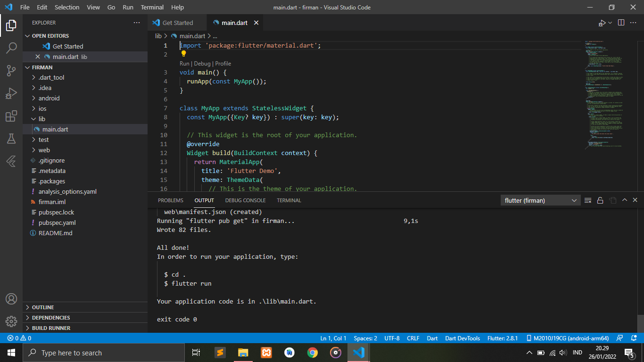The width and height of the screenshot is (644, 362).
Task: Switch to the DEBUG CONSOLE tab
Action: tap(245, 200)
